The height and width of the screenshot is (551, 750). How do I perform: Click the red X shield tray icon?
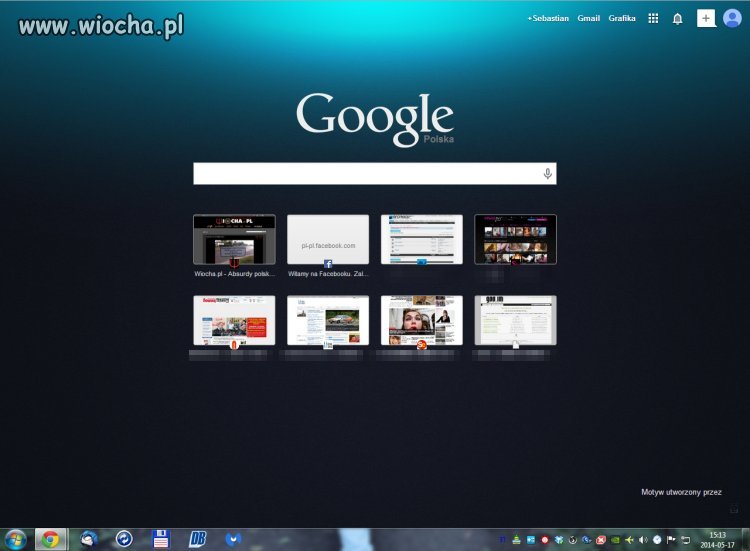[601, 540]
